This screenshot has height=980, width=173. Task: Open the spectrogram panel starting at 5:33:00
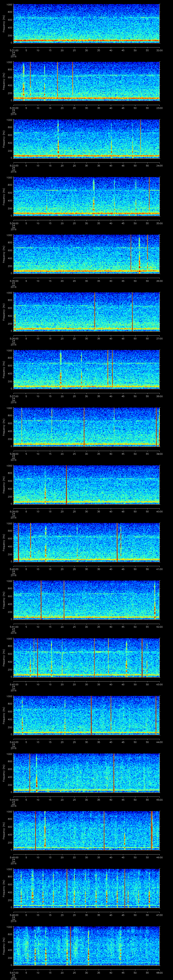click(86, 139)
